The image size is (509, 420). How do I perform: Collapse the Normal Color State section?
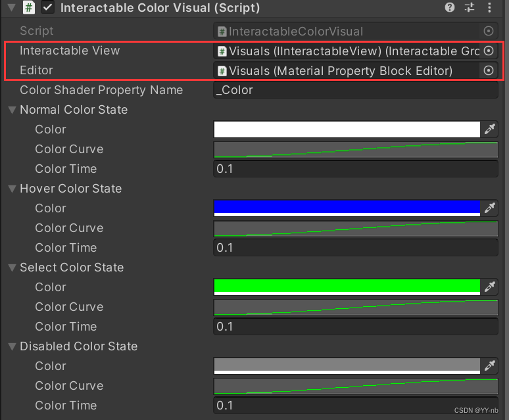(12, 110)
